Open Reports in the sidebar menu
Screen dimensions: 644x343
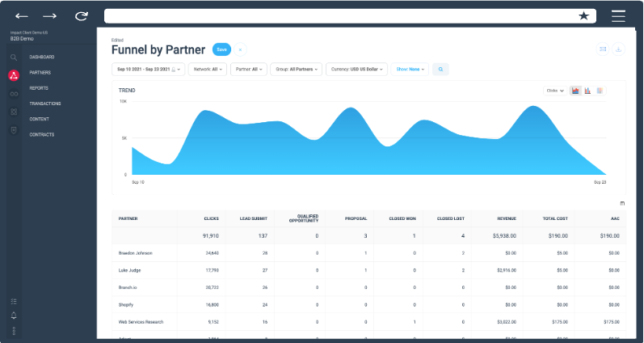(x=40, y=87)
